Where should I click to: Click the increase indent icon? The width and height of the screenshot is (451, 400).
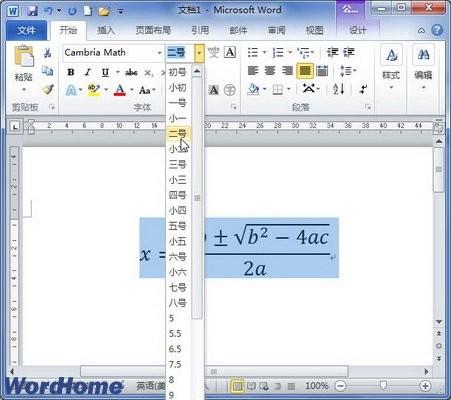coord(349,53)
